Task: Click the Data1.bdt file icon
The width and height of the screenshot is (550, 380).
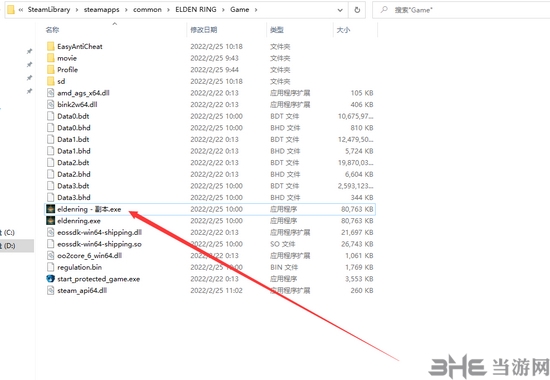Action: tap(51, 139)
